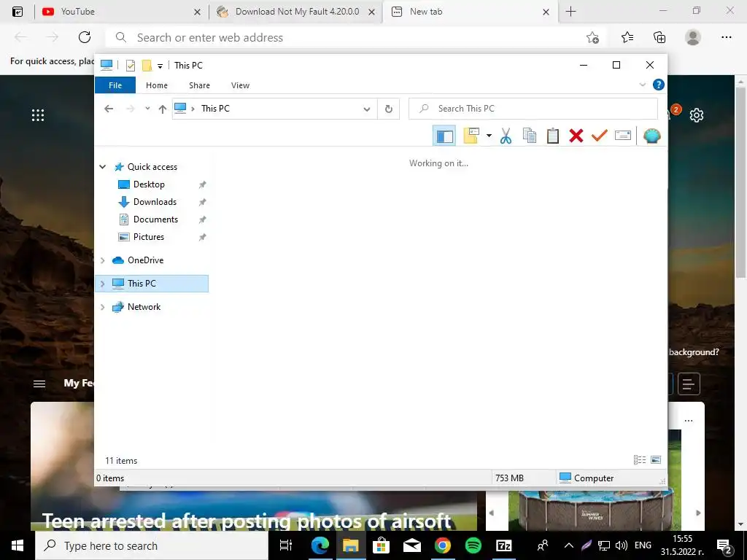Open Edge profile avatar

tap(693, 37)
